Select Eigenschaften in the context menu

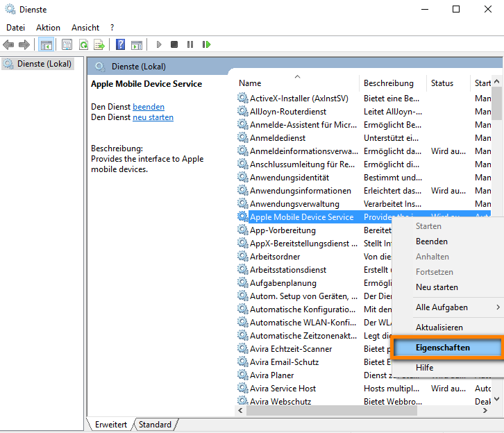coord(448,347)
